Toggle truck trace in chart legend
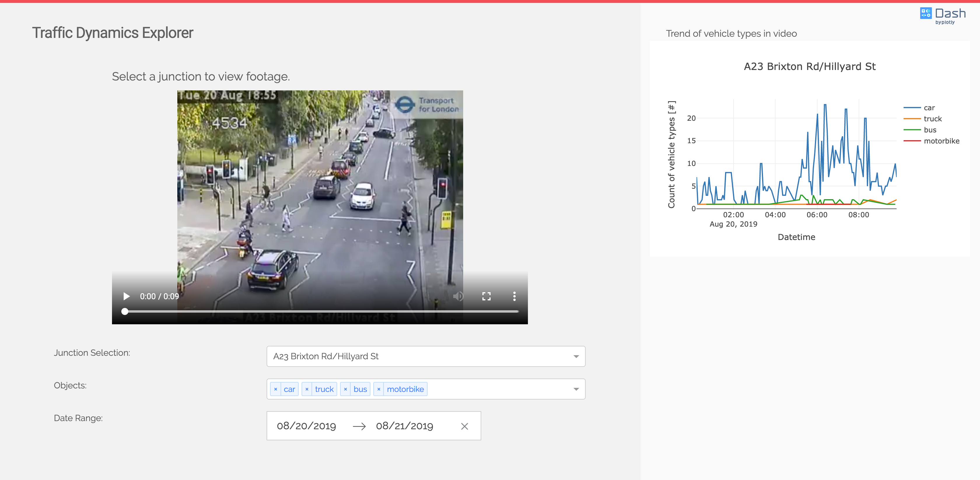Viewport: 980px width, 480px height. [932, 119]
